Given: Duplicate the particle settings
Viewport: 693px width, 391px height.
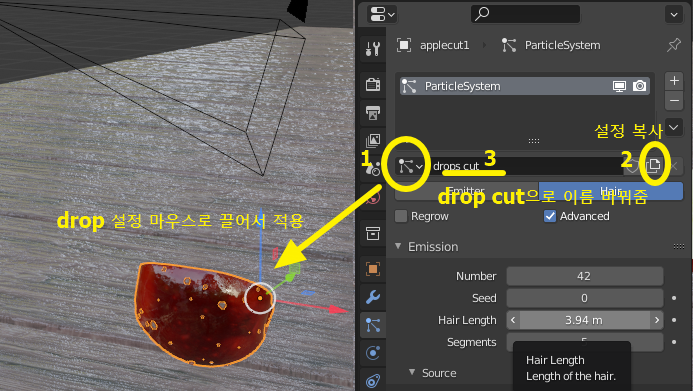Looking at the screenshot, I should pos(653,166).
